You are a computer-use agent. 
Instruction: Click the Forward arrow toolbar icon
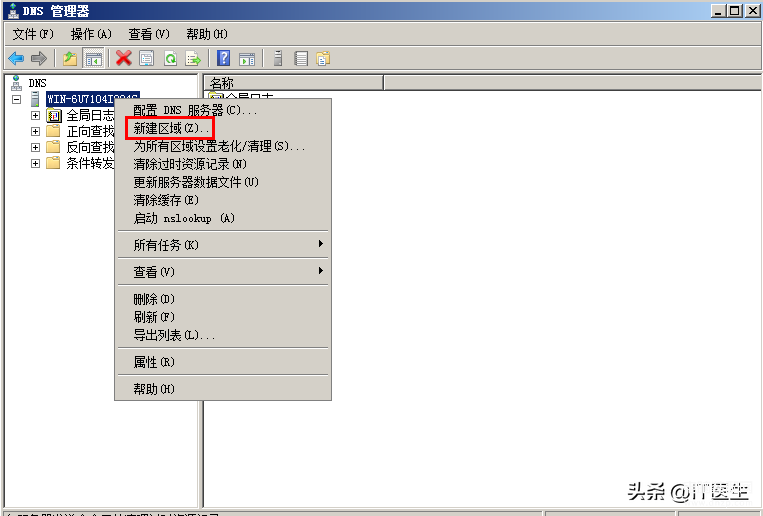(x=38, y=59)
